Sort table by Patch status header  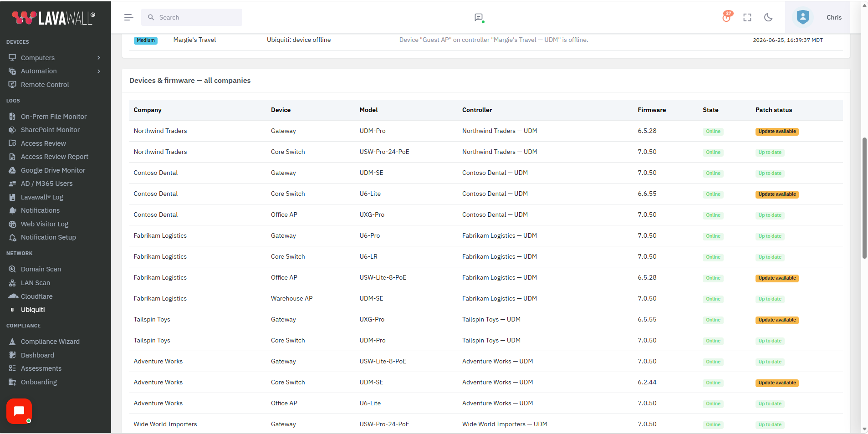pos(774,110)
